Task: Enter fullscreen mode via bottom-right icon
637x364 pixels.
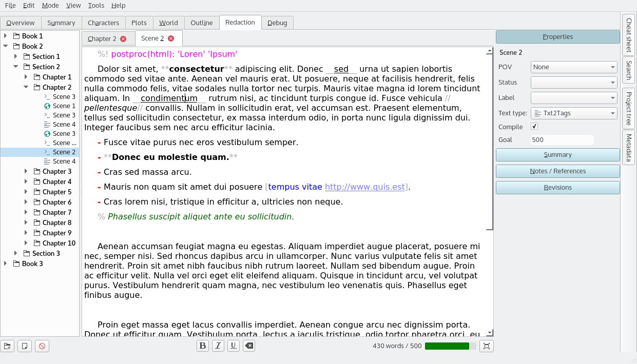Action: [x=487, y=346]
